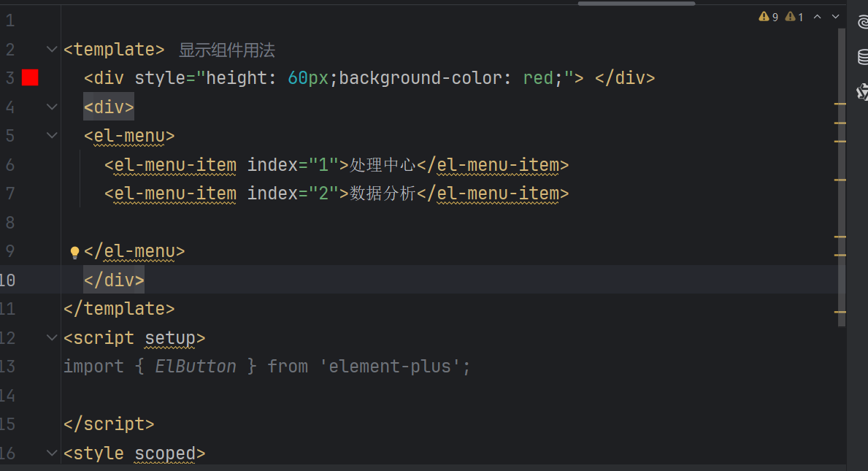This screenshot has width=868, height=471.
Task: Click line number 3 in the gutter
Action: coord(10,78)
